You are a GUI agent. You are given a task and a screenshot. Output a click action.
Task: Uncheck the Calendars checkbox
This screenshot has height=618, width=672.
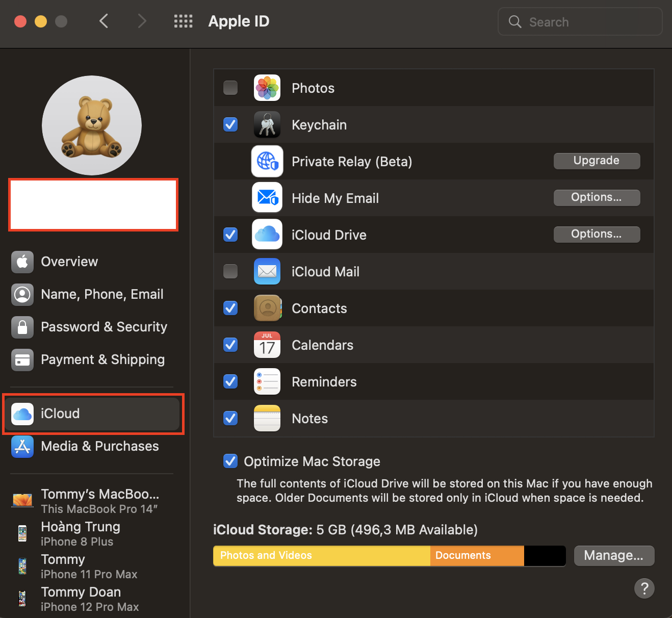pos(230,345)
